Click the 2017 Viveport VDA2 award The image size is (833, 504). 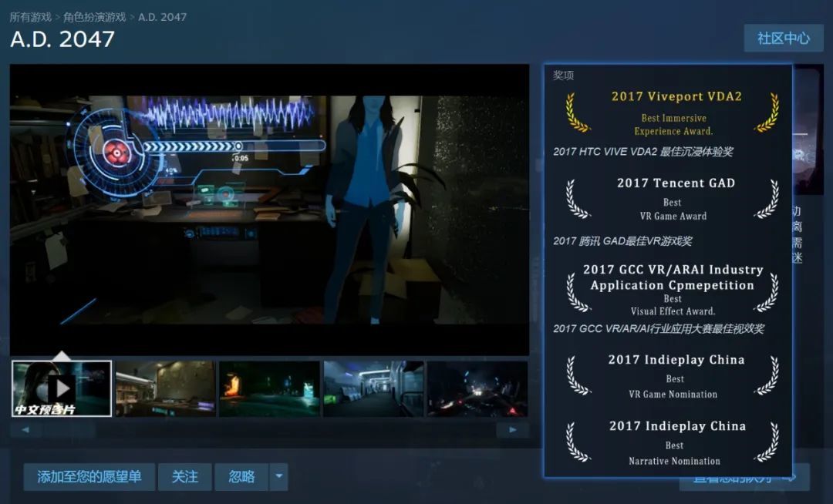click(x=673, y=113)
